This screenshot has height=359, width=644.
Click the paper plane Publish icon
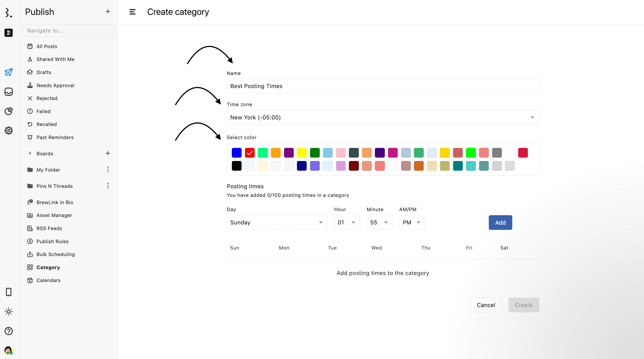click(9, 72)
